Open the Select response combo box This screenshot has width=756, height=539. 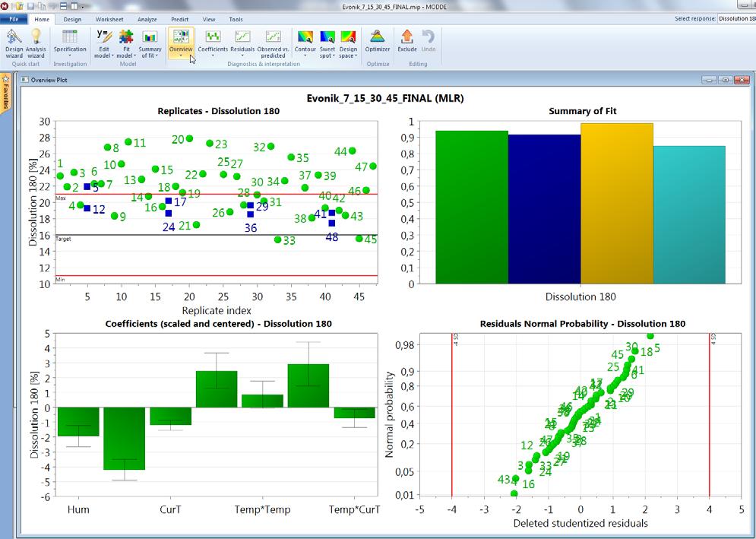pyautogui.click(x=736, y=18)
